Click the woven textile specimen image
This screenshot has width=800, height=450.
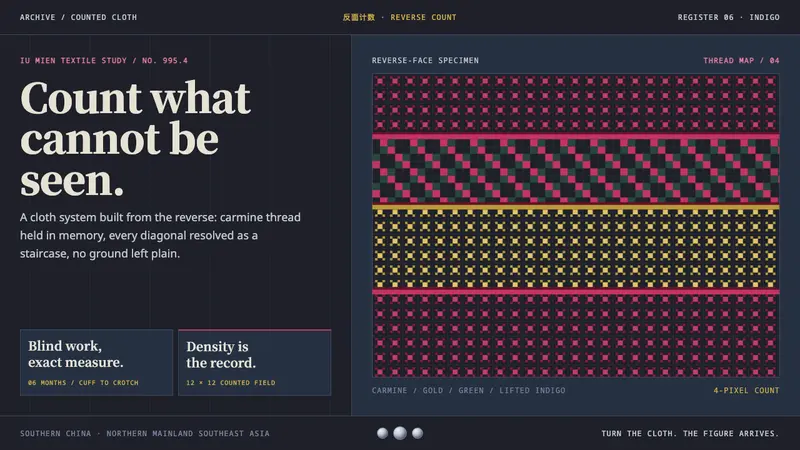576,226
